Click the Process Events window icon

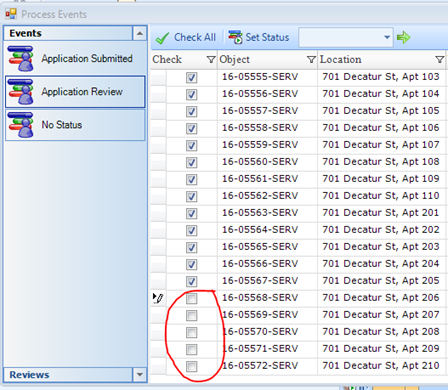(x=11, y=14)
